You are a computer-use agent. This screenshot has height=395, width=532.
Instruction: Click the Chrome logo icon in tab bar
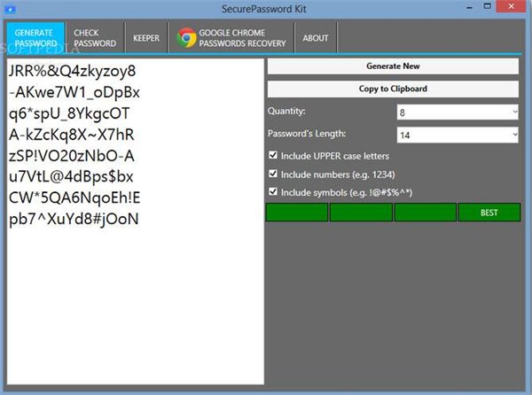pyautogui.click(x=186, y=37)
